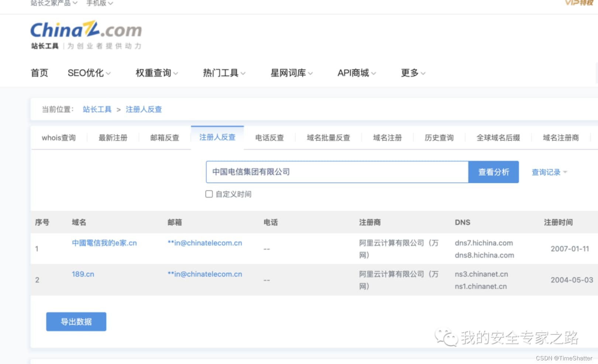Open the 查询记录 dropdown

(x=549, y=172)
